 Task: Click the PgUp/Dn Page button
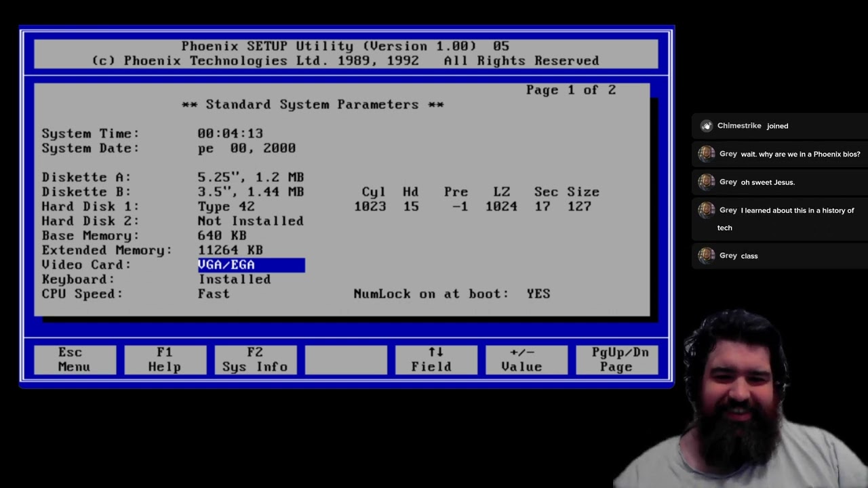(x=616, y=360)
